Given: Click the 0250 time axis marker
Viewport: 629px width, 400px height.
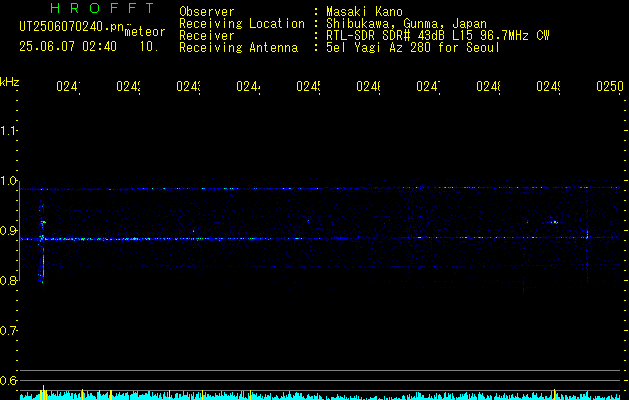Looking at the screenshot, I should 610,86.
